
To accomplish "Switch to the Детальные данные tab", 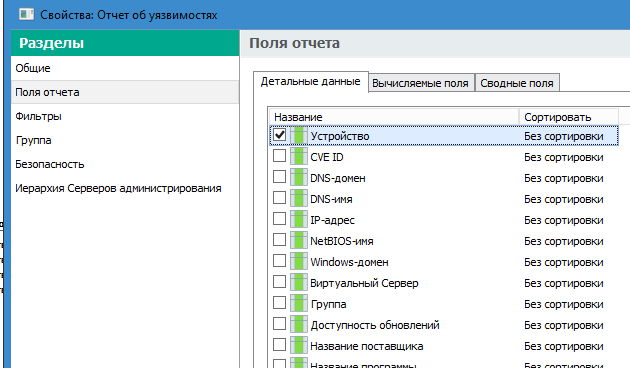I will click(x=311, y=82).
